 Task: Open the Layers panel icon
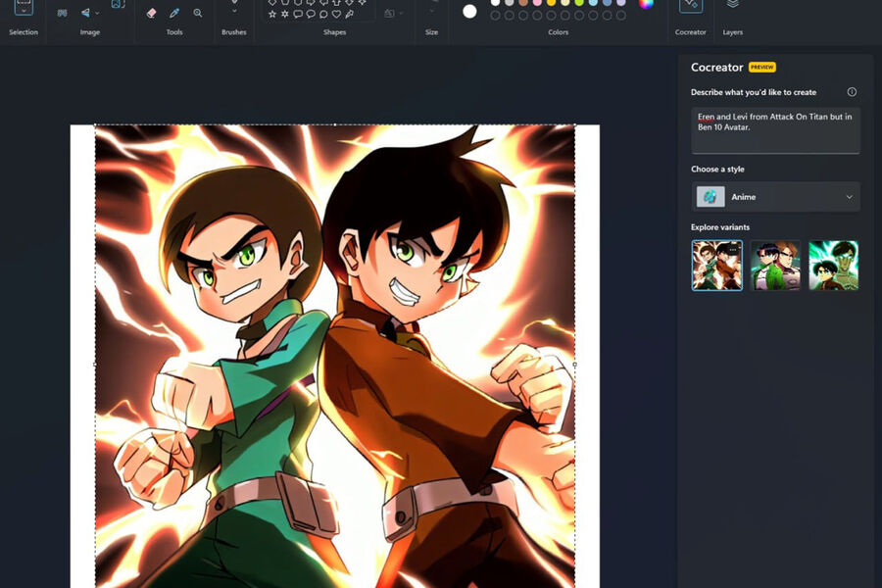pyautogui.click(x=732, y=5)
